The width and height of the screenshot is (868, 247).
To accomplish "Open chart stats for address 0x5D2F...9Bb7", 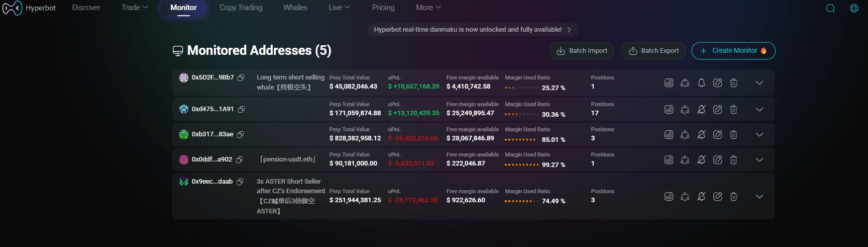I will tap(669, 83).
